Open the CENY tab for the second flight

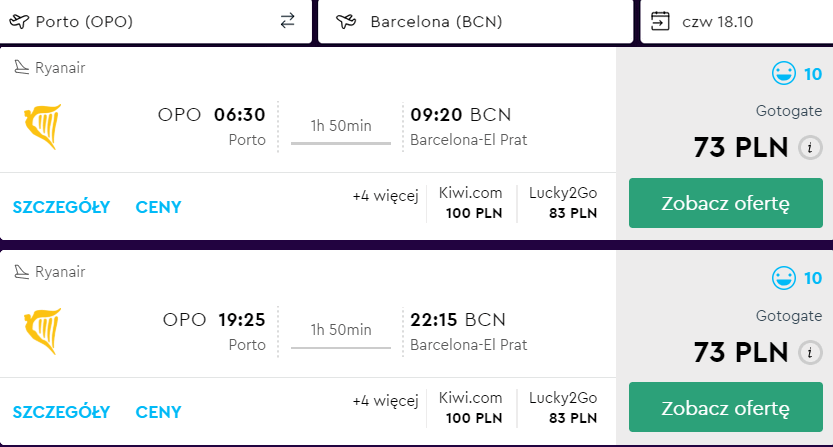click(x=159, y=411)
